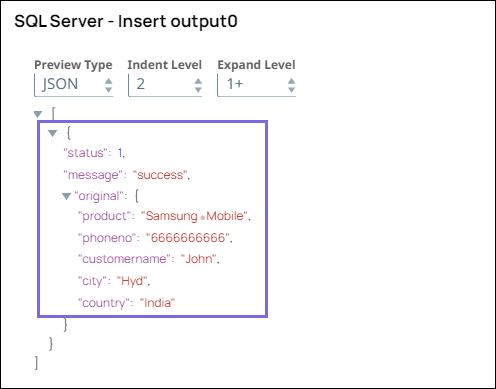The height and width of the screenshot is (389, 496).
Task: Click the "success" value text
Action: point(160,175)
